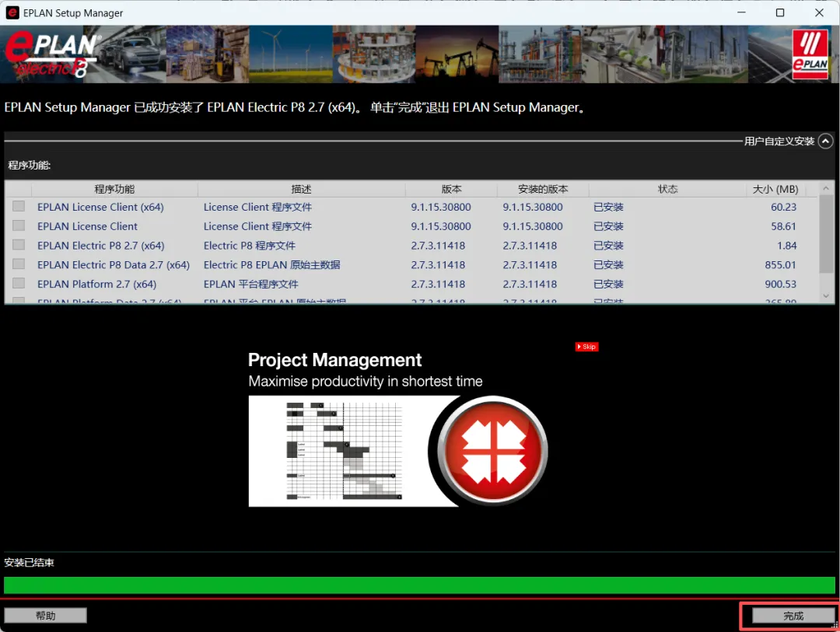Click the Project Management heading

pyautogui.click(x=334, y=360)
